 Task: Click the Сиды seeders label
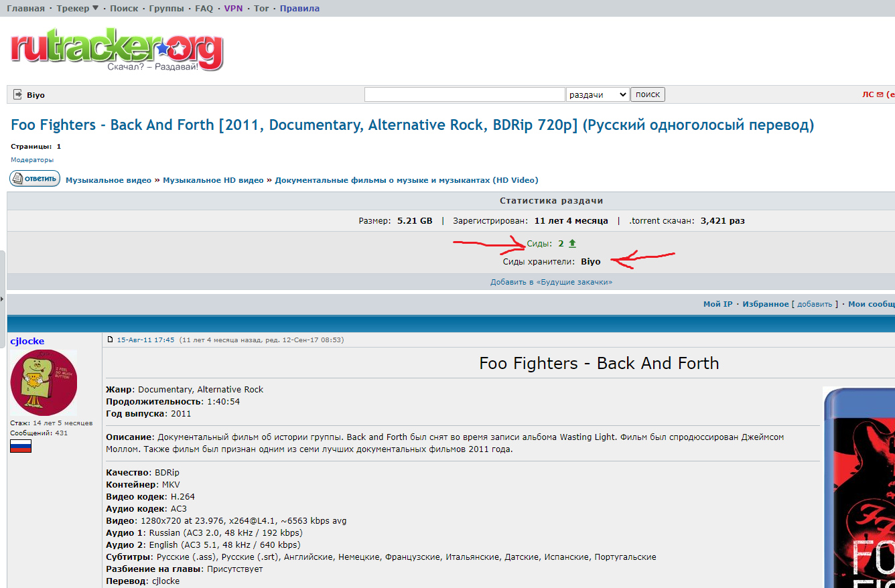tap(540, 244)
